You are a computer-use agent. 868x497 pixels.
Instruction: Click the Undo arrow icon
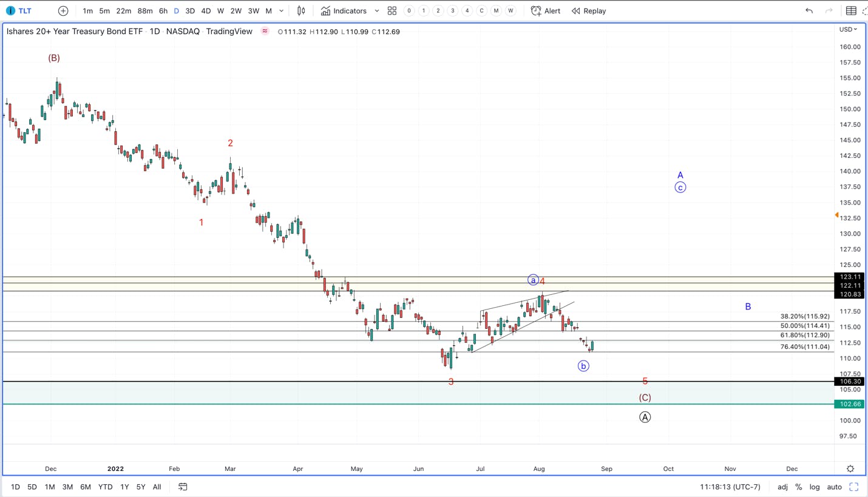coord(808,10)
